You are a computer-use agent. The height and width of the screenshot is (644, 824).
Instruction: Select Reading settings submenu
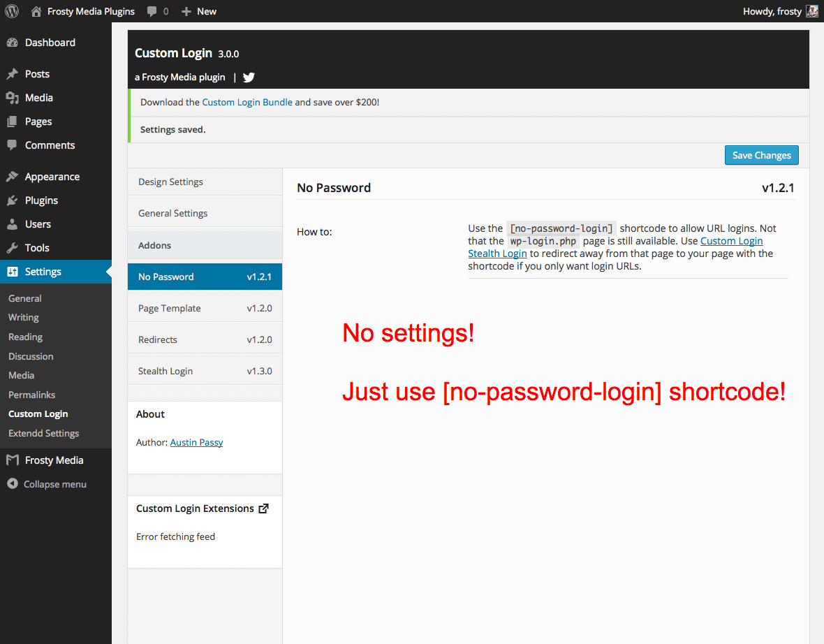25,337
